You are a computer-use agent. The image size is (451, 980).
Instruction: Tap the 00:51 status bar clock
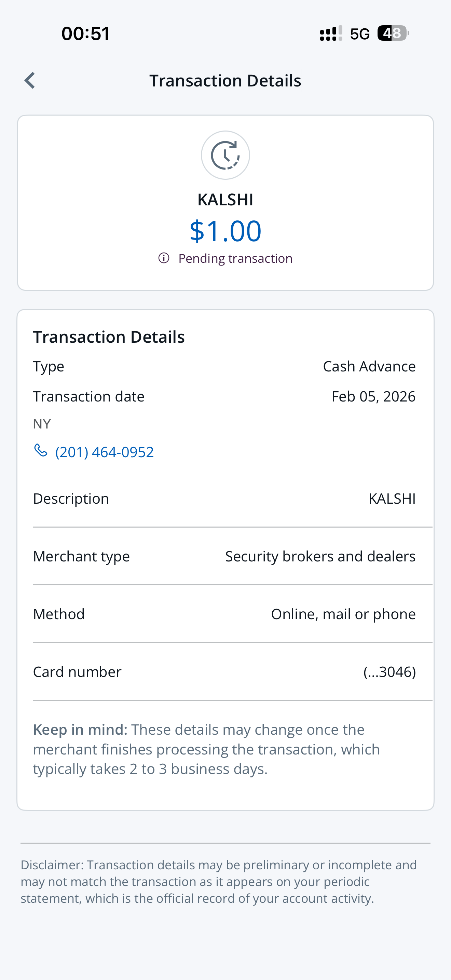(x=86, y=33)
